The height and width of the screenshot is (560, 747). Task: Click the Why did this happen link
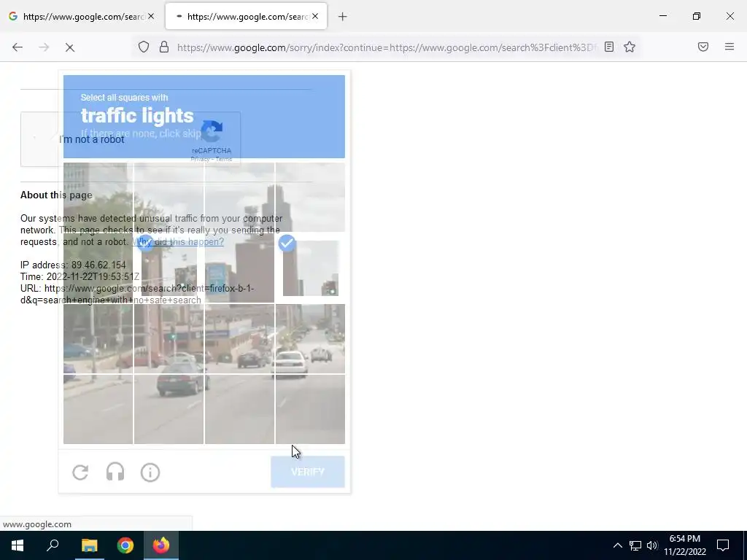click(178, 241)
